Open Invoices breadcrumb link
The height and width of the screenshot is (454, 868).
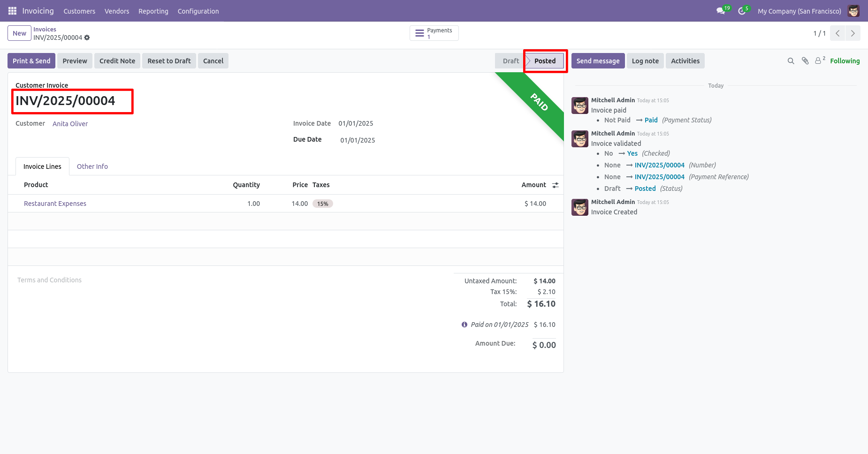[45, 29]
